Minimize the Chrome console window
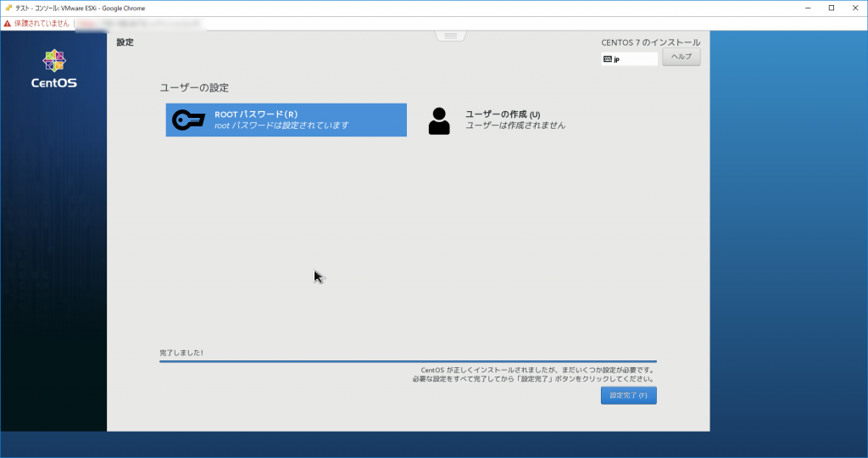The height and width of the screenshot is (458, 868). (808, 8)
